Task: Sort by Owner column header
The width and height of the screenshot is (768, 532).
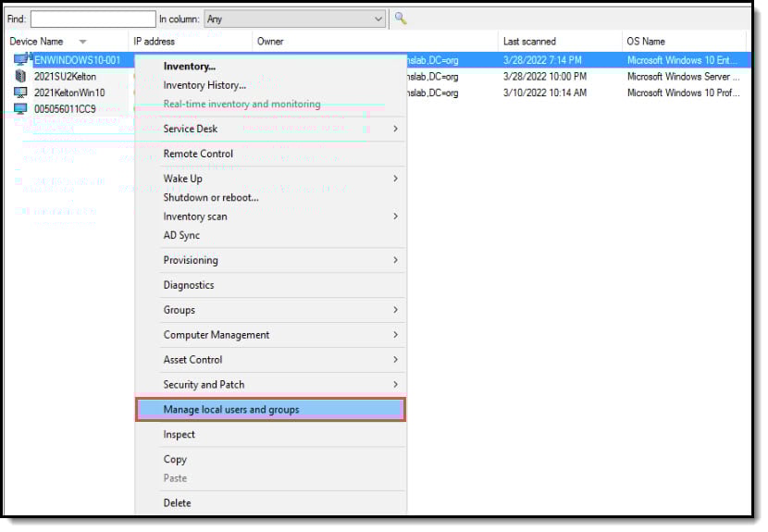Action: [270, 42]
